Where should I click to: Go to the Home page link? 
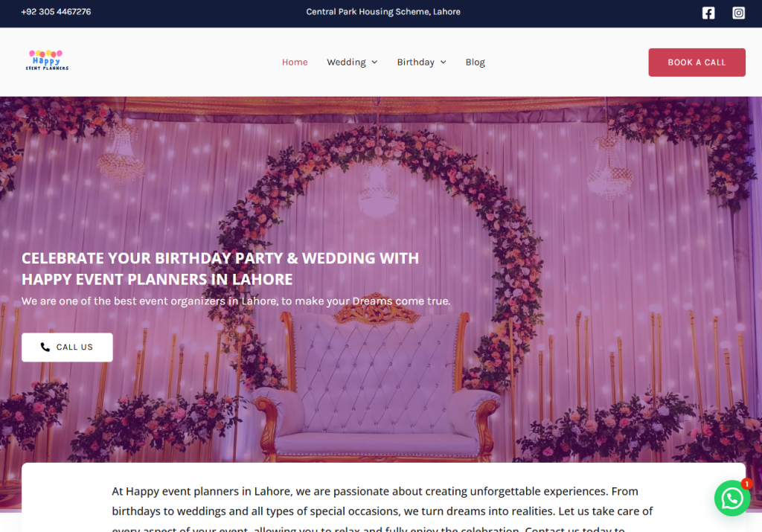click(x=295, y=63)
